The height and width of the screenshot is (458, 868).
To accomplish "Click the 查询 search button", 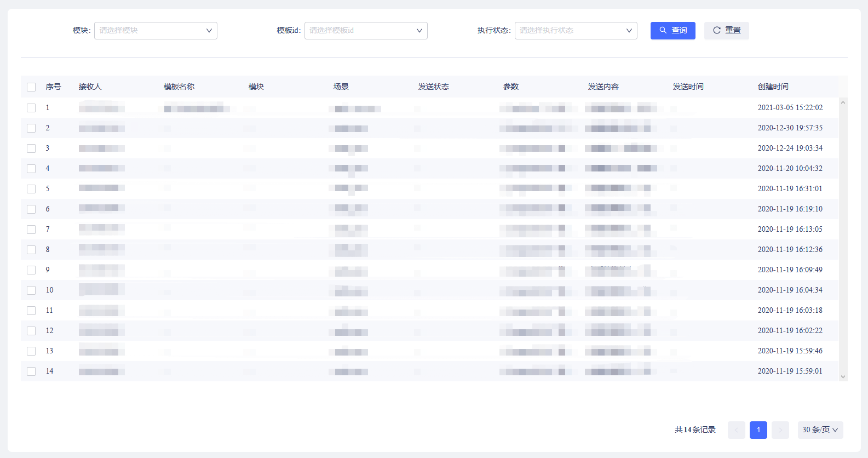I will pos(672,31).
